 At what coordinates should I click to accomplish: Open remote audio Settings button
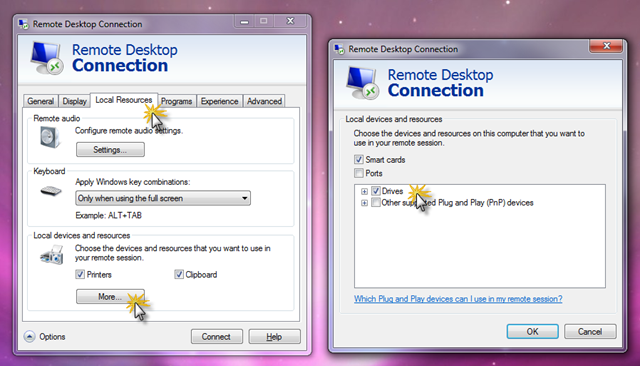point(110,150)
